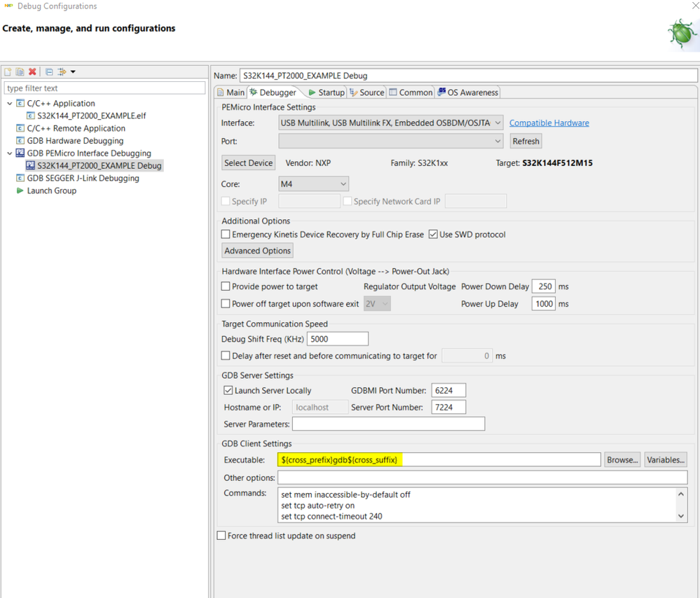The width and height of the screenshot is (700, 598).
Task: Open the filter options dropdown arrow
Action: click(73, 72)
